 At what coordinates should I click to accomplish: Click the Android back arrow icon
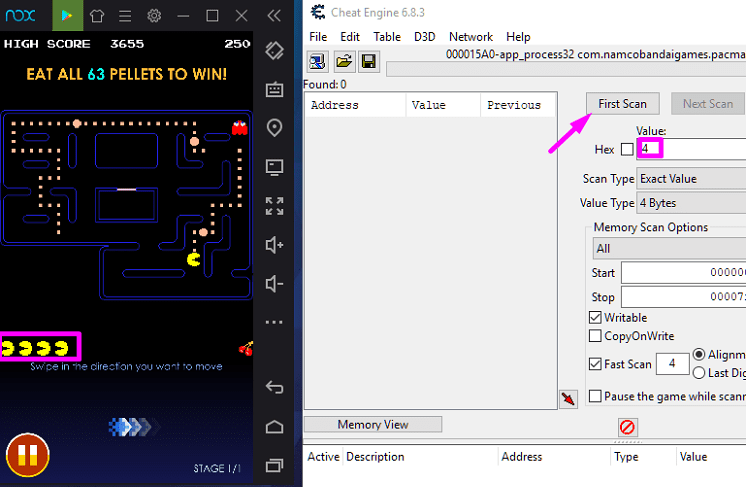pos(274,387)
